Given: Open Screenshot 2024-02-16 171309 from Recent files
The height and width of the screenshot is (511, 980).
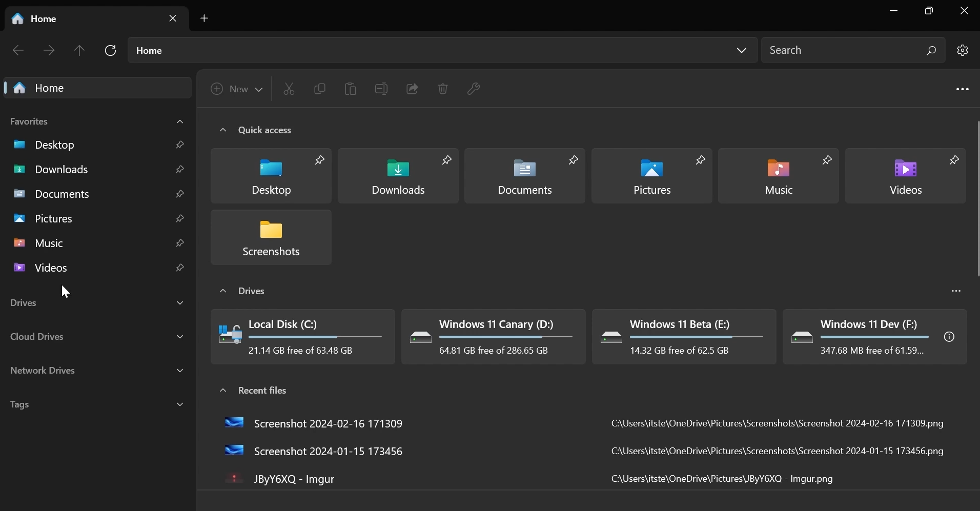Looking at the screenshot, I should click(329, 424).
